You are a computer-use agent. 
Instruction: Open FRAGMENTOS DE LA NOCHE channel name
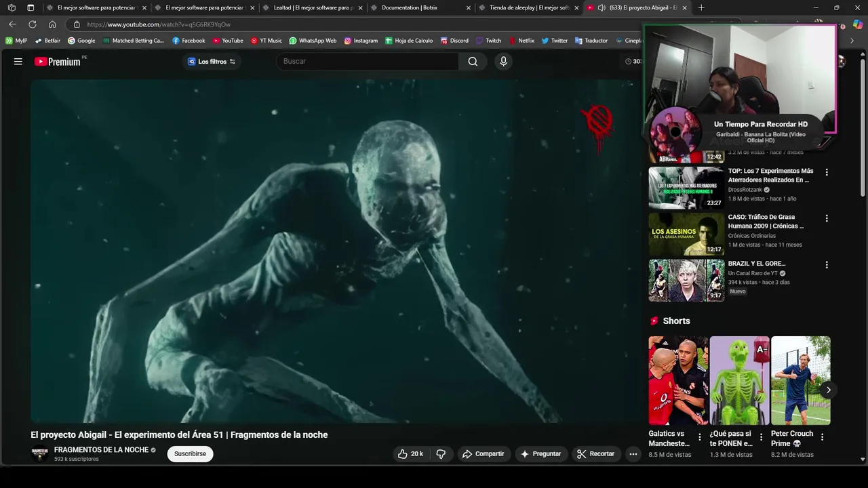coord(101,450)
